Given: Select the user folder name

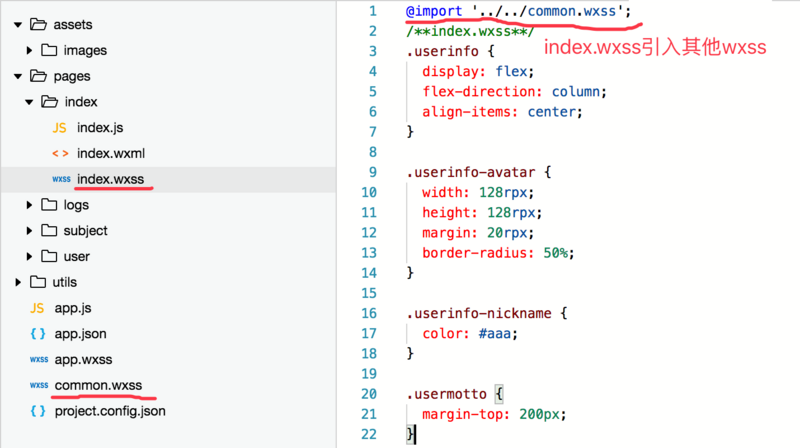Looking at the screenshot, I should click(77, 257).
